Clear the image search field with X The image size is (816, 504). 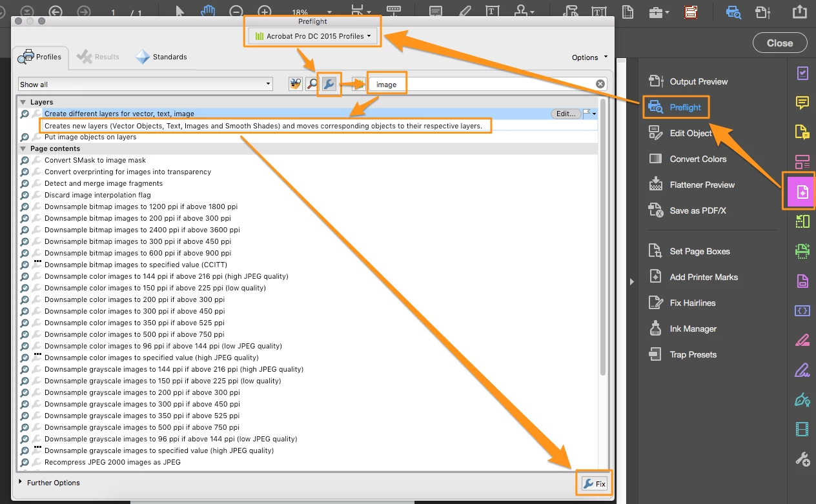(x=600, y=84)
